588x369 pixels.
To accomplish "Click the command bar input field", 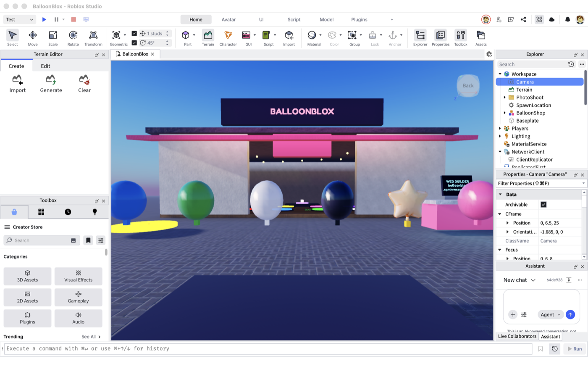I will 268,349.
